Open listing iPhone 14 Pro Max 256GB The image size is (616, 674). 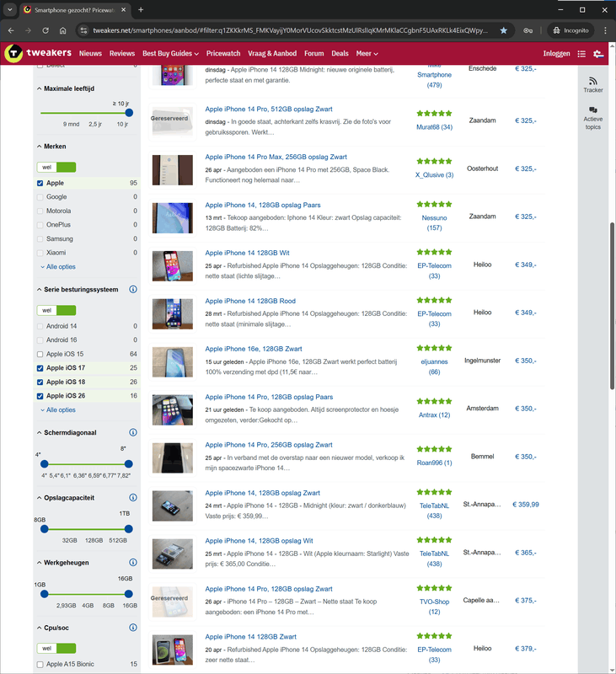tap(276, 157)
